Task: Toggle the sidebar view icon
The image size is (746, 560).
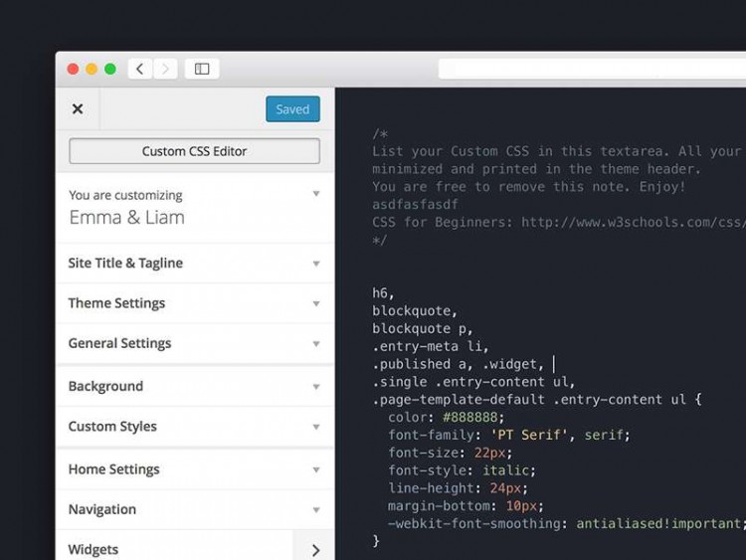Action: coord(202,69)
